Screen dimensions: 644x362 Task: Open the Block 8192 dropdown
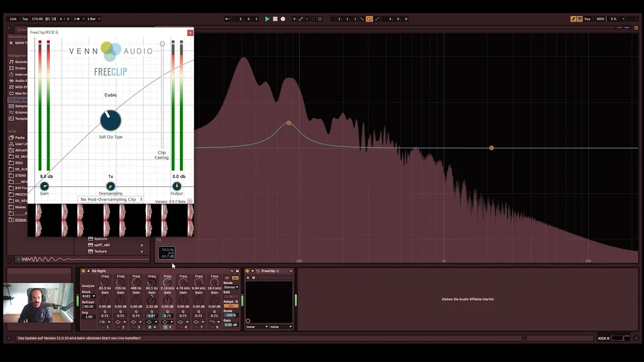(88, 296)
